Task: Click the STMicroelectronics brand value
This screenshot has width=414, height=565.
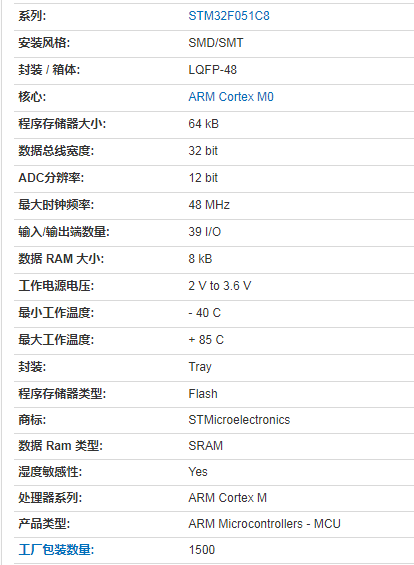Action: [x=239, y=420]
